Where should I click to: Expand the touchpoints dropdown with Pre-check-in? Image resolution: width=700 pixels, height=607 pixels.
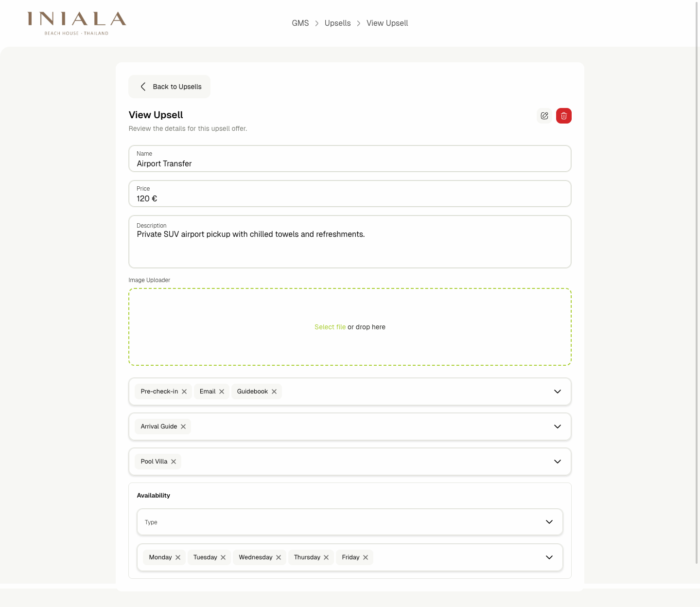557,391
